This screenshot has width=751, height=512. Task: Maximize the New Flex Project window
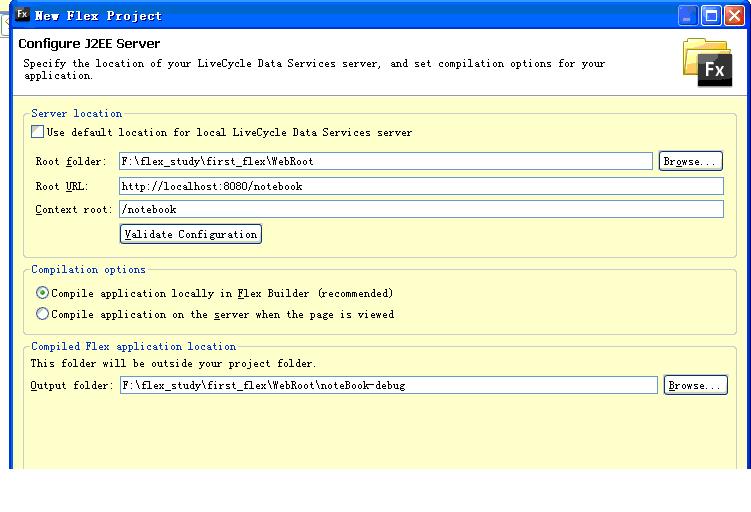[x=711, y=16]
